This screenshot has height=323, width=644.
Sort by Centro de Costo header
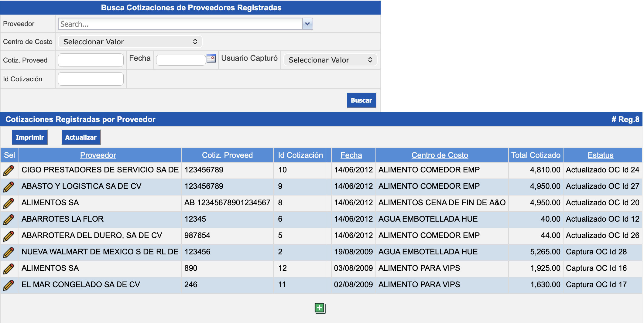(440, 155)
